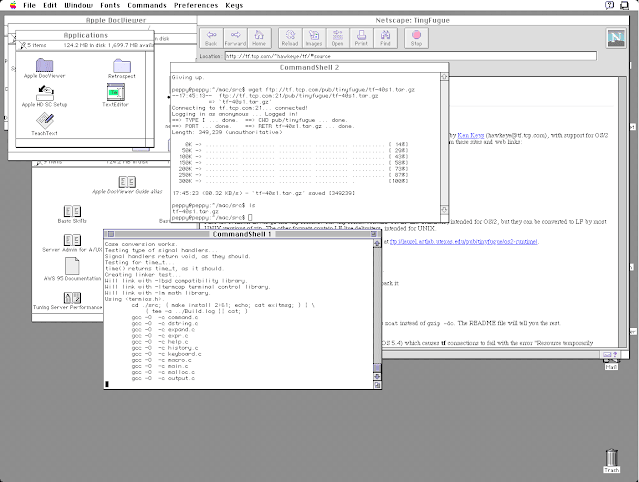Select Tuning Server Performance document icon

click(x=72, y=298)
